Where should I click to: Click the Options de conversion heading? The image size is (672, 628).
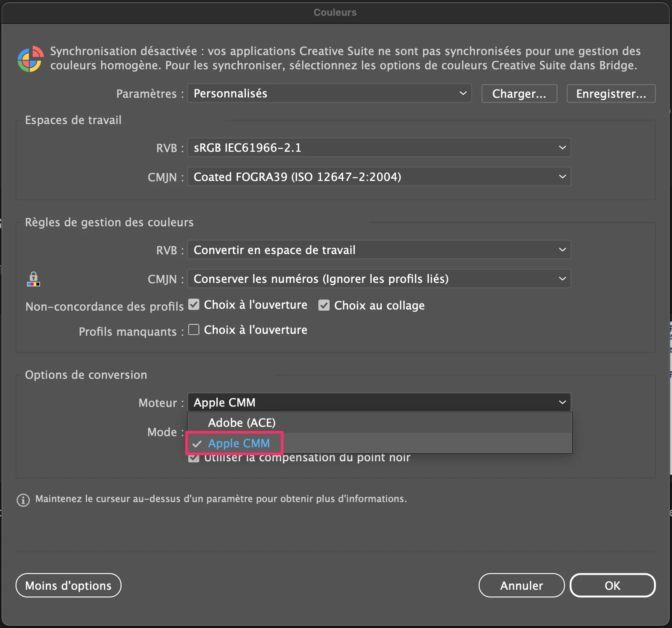(x=86, y=375)
